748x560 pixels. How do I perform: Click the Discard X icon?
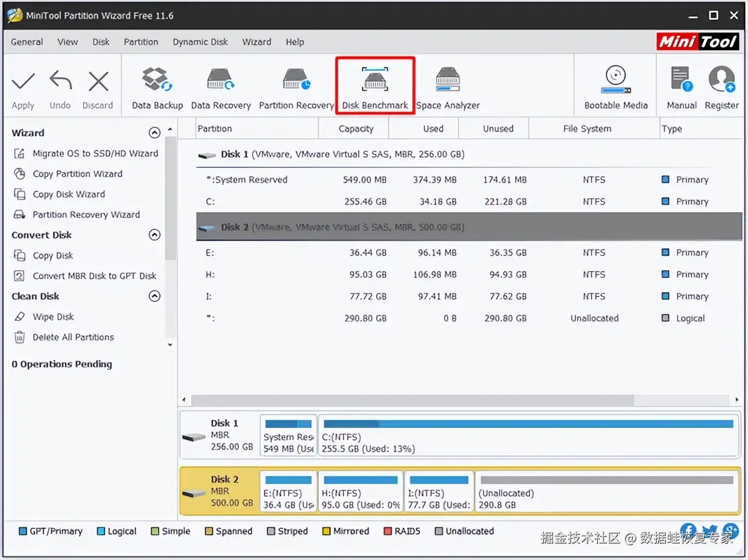coord(98,82)
